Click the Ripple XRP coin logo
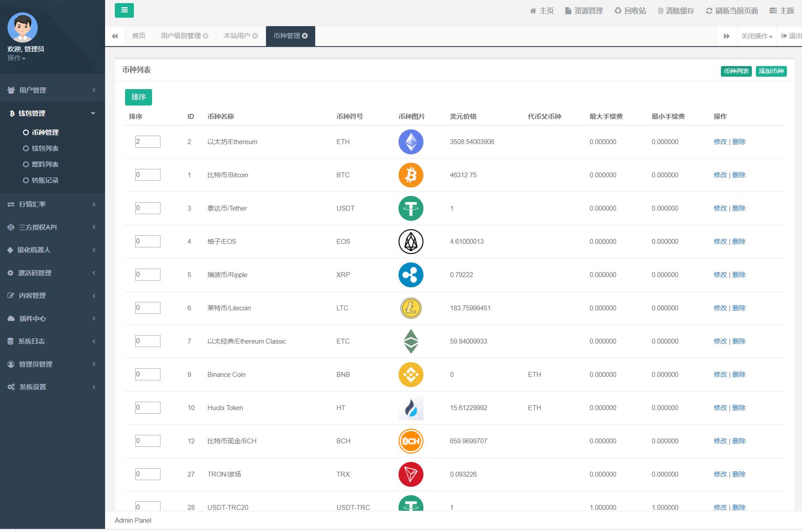The image size is (802, 532). [411, 275]
